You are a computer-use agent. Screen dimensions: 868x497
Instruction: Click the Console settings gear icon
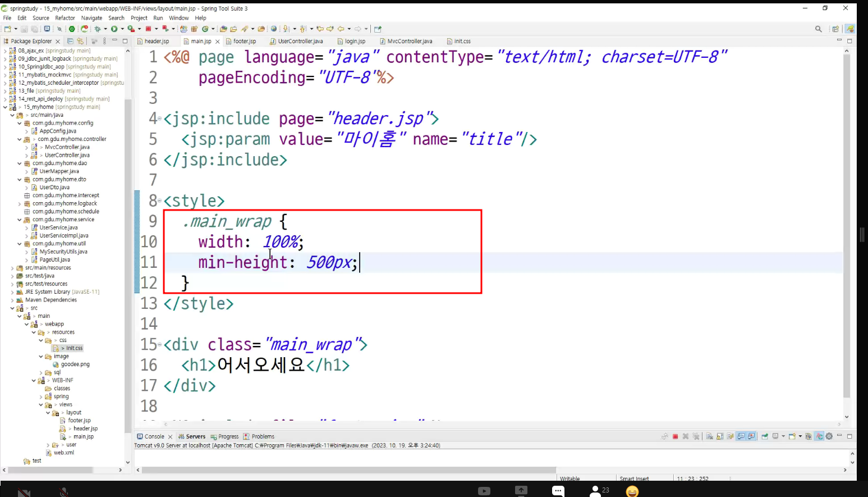click(829, 436)
